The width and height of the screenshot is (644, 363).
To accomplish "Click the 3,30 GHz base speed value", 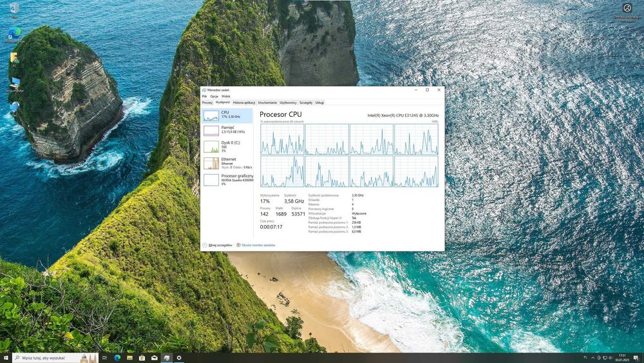I will click(357, 195).
